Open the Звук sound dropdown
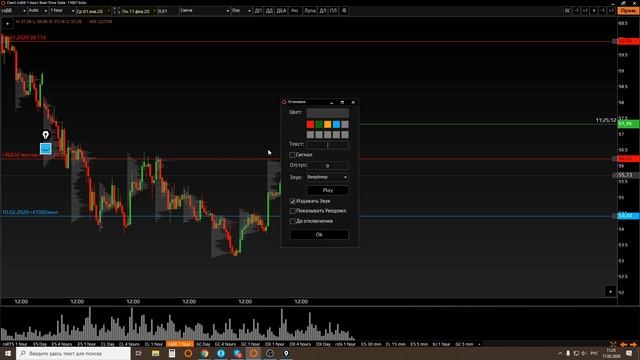Image resolution: width=640 pixels, height=360 pixels. point(327,177)
